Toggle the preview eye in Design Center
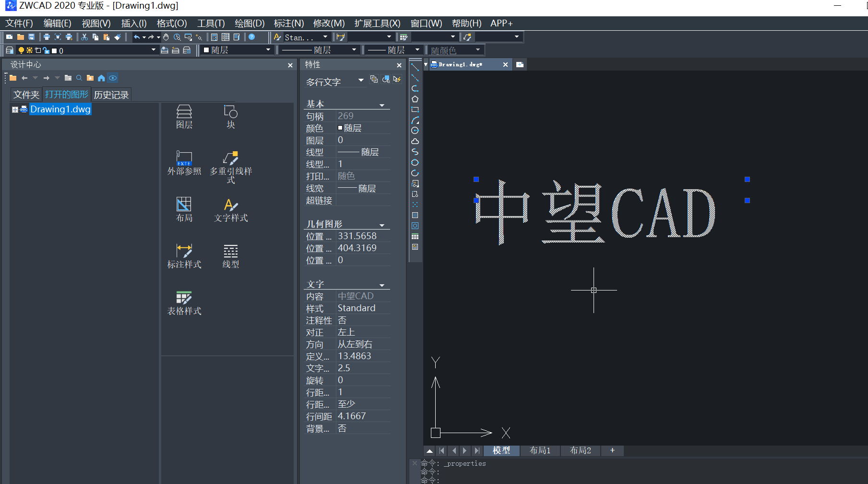The width and height of the screenshot is (868, 484). tap(112, 78)
